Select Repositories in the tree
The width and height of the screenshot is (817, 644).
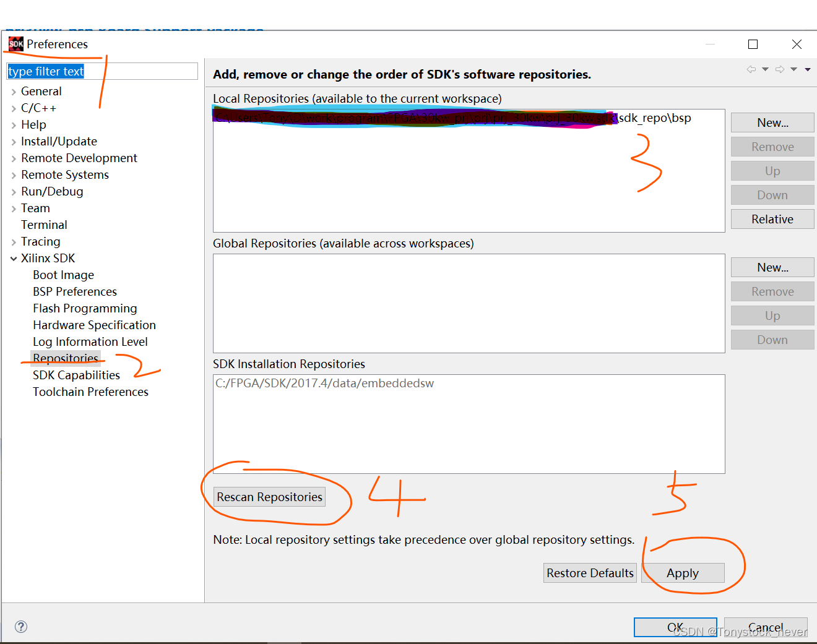(66, 358)
